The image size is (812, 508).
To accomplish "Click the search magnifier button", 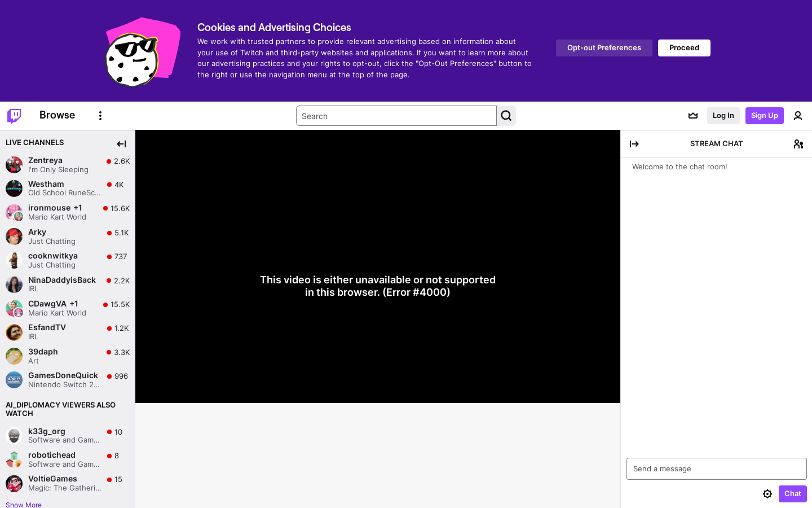I will coord(506,116).
